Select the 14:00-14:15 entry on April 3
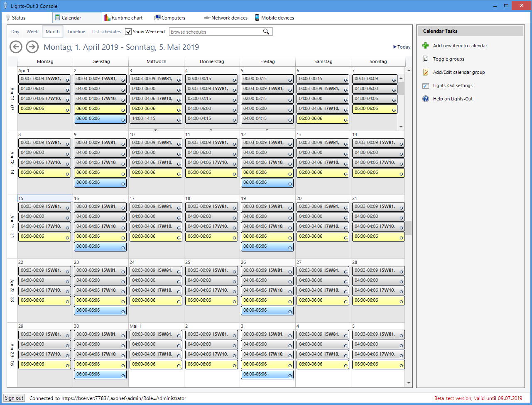 coord(156,119)
